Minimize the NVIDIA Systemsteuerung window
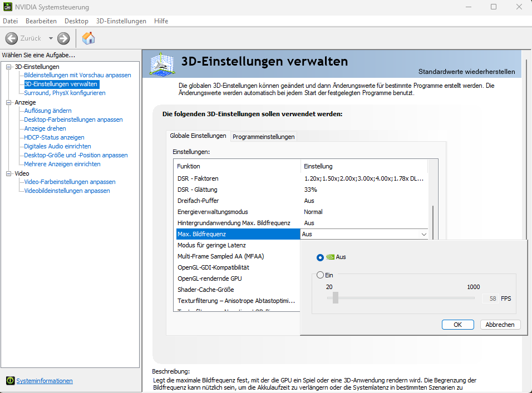Image resolution: width=532 pixels, height=393 pixels. click(469, 7)
